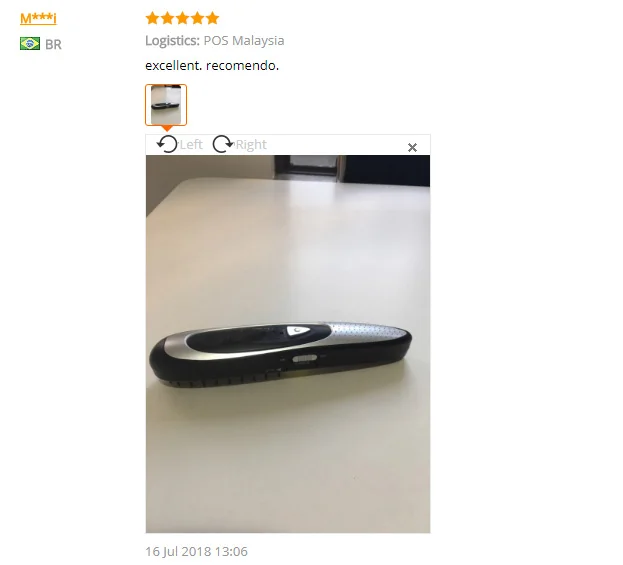
Task: Click the fourth orange rating star
Action: 197,18
